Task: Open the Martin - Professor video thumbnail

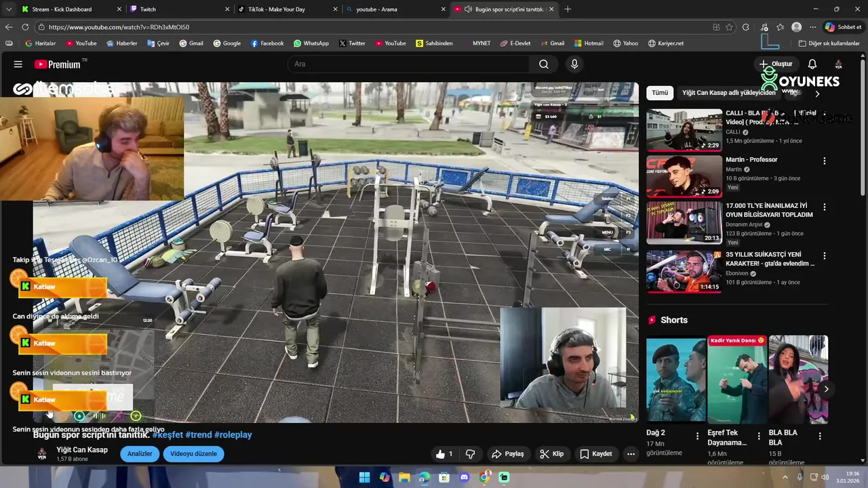Action: pos(684,176)
